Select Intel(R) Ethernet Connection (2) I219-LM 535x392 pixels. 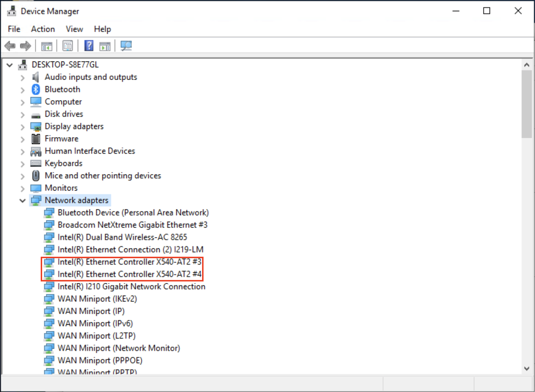coord(130,250)
